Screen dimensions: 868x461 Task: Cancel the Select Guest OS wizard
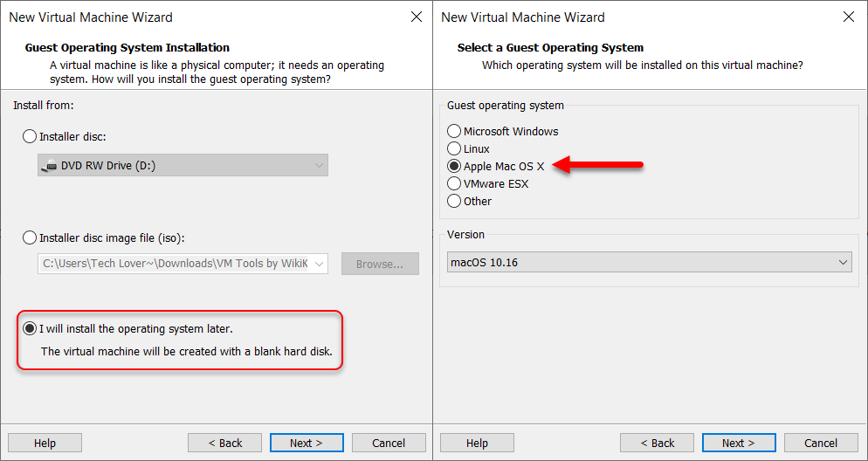(x=821, y=443)
